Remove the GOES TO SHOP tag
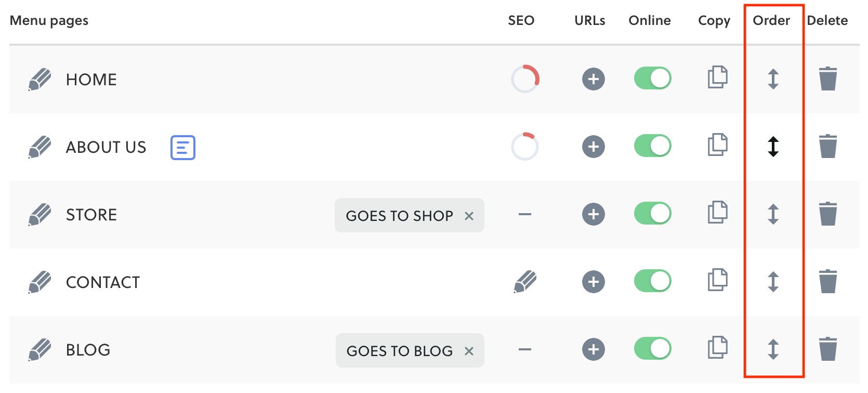This screenshot has width=868, height=393. click(x=469, y=216)
